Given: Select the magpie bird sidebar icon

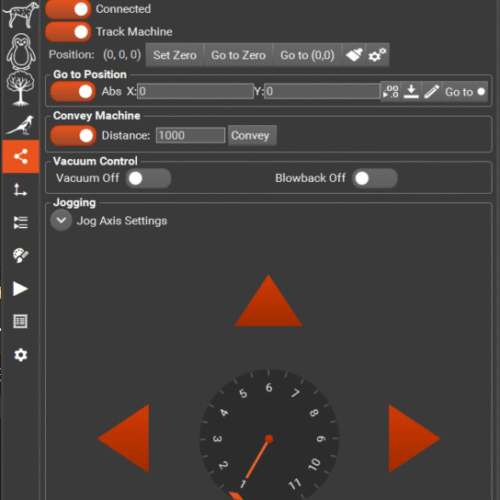Looking at the screenshot, I should pos(21,125).
